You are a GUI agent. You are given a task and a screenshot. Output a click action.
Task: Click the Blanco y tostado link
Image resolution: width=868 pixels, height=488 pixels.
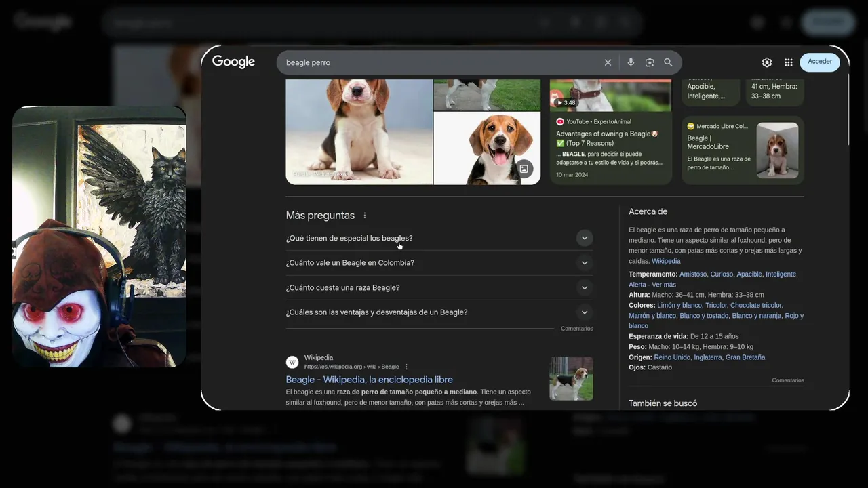pos(704,316)
